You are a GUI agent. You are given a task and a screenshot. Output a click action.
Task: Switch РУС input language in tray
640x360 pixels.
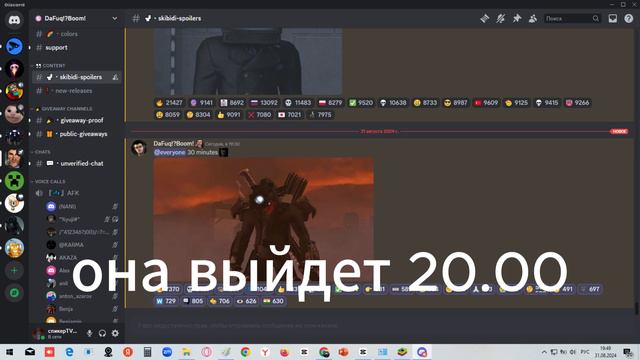584,352
